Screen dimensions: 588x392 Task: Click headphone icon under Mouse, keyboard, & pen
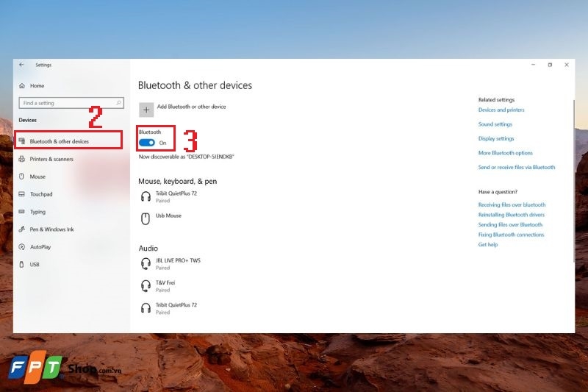[x=146, y=196]
